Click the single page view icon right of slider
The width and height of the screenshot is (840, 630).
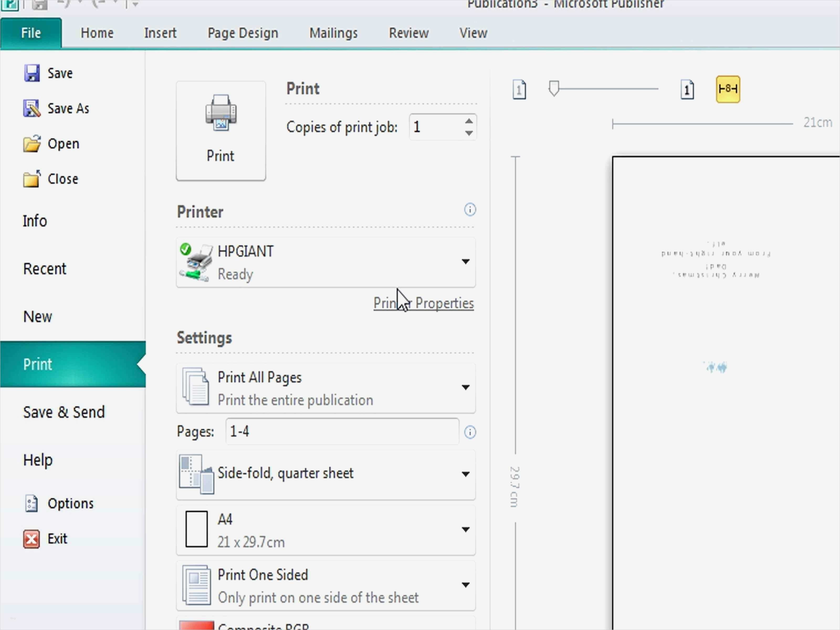(x=687, y=90)
